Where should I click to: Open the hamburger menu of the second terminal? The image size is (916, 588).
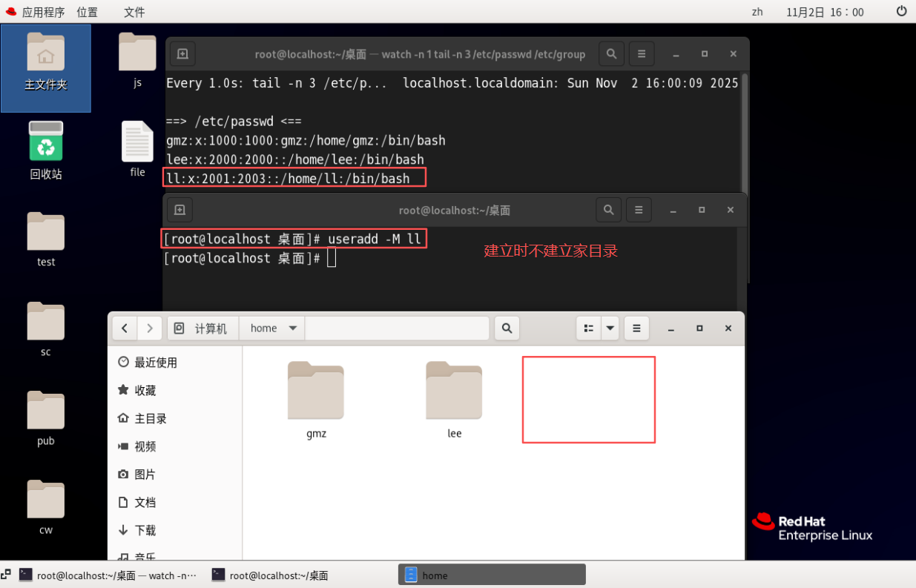(x=639, y=210)
